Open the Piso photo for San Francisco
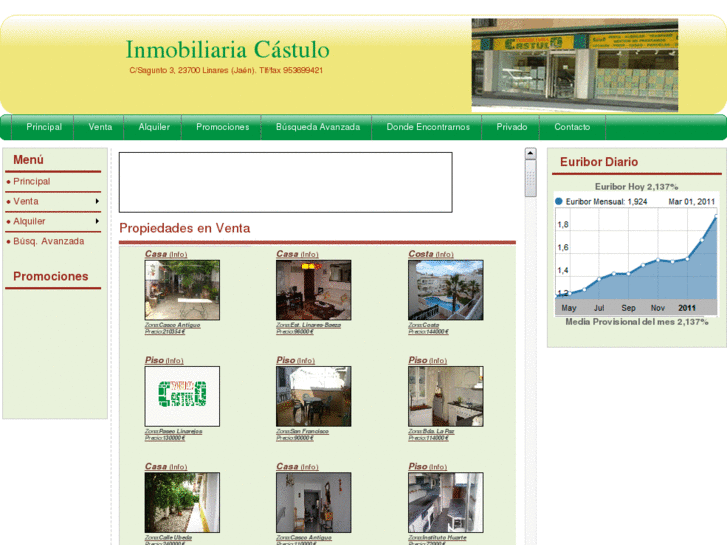This screenshot has width=727, height=545. (313, 396)
